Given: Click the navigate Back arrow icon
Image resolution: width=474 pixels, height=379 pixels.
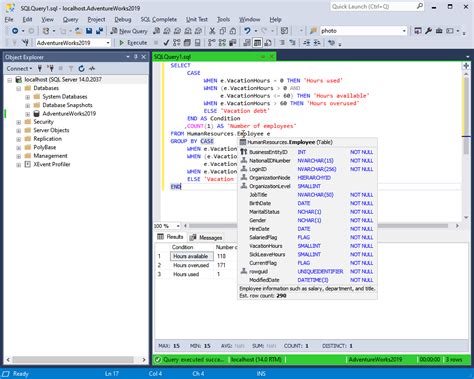Looking at the screenshot, I should click(x=15, y=31).
